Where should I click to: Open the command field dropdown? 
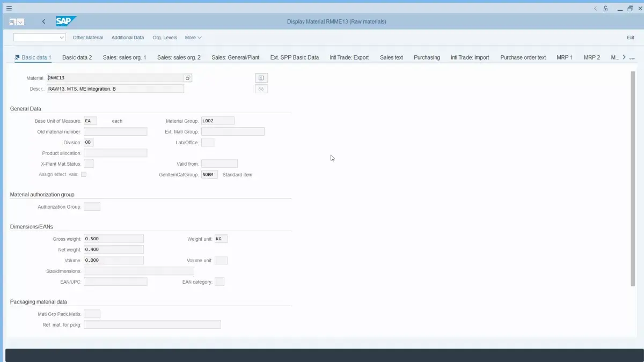tap(62, 38)
